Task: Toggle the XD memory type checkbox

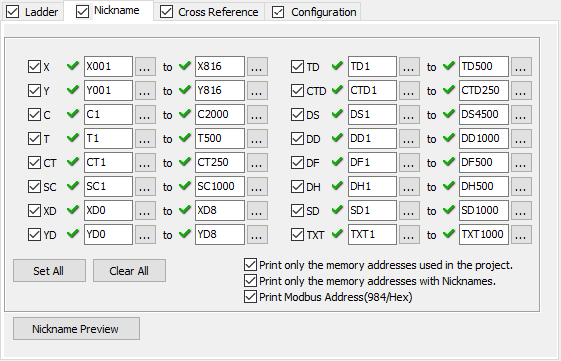Action: (x=34, y=210)
